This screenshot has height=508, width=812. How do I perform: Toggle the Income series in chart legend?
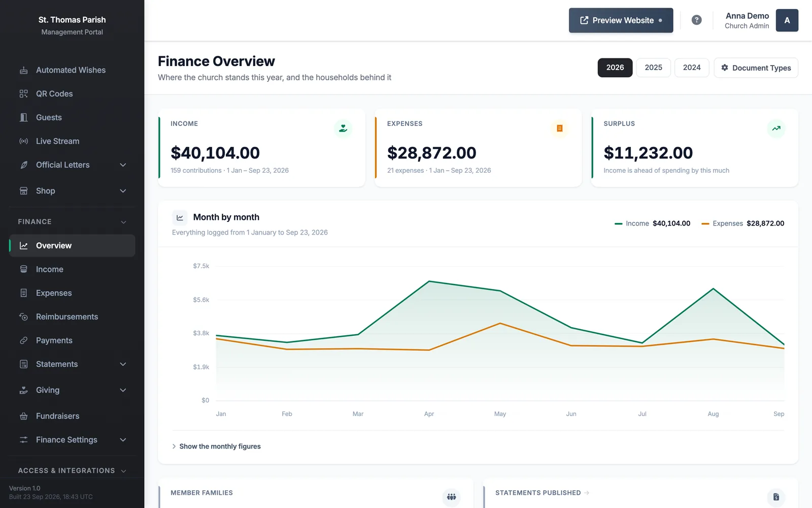click(x=652, y=224)
